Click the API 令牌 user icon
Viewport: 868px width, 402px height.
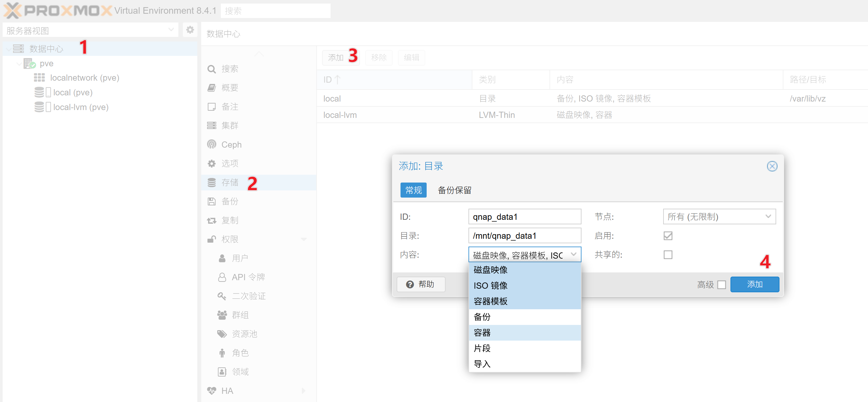[x=222, y=277]
